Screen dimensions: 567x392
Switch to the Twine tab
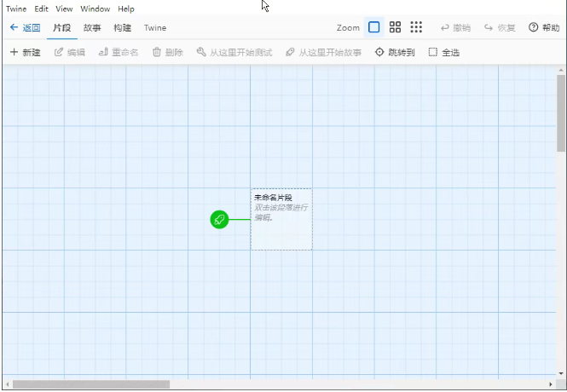[155, 27]
